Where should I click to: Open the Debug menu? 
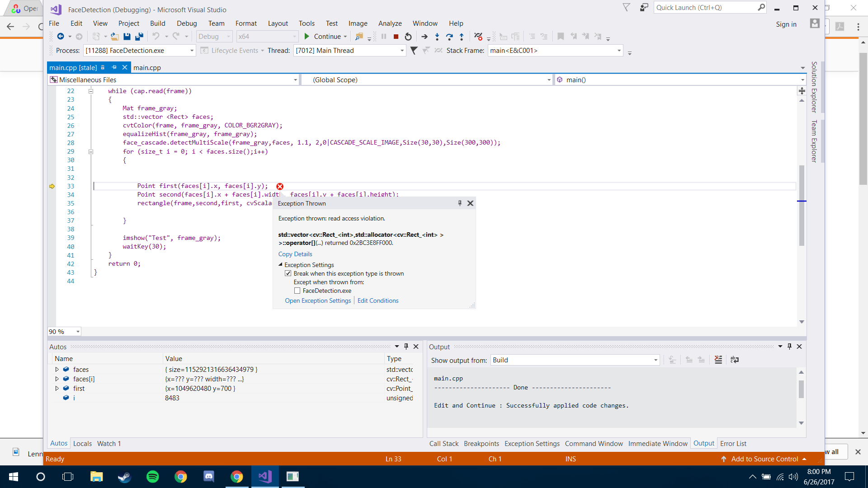pos(186,23)
